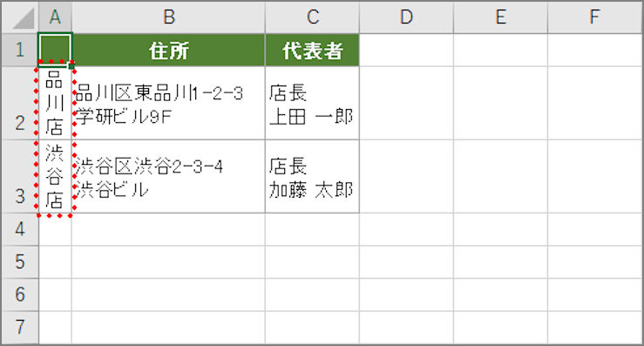Select the 品川店 cell
Viewport: 644px width, 346px height.
tap(55, 103)
